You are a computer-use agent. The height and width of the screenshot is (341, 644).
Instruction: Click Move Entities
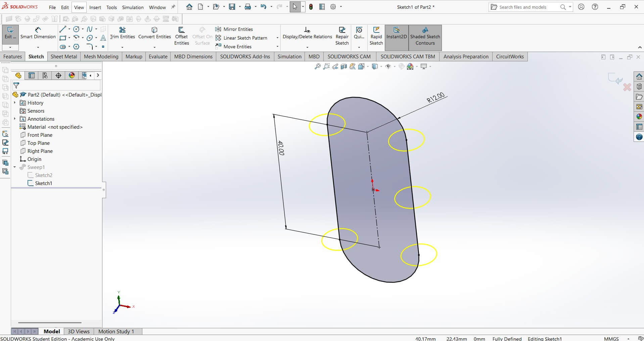[233, 47]
